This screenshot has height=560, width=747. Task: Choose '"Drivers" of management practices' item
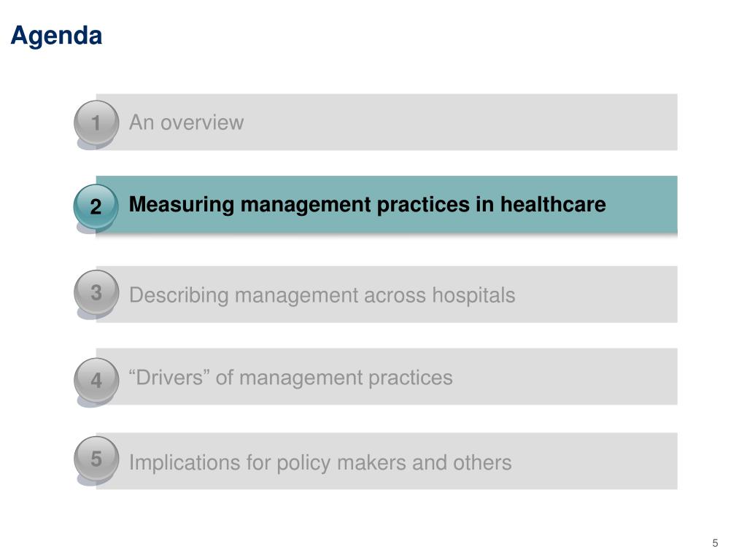coord(290,378)
